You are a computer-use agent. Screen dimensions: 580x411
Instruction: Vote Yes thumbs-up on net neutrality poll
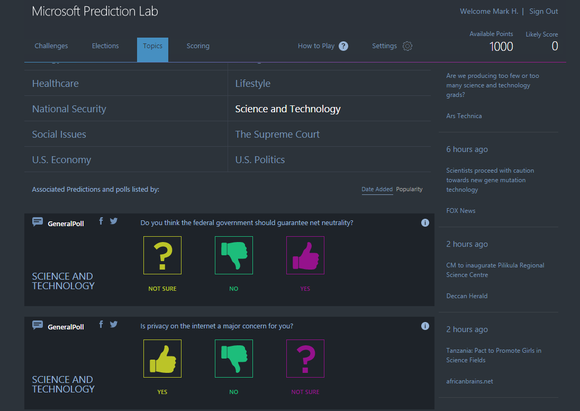(305, 255)
